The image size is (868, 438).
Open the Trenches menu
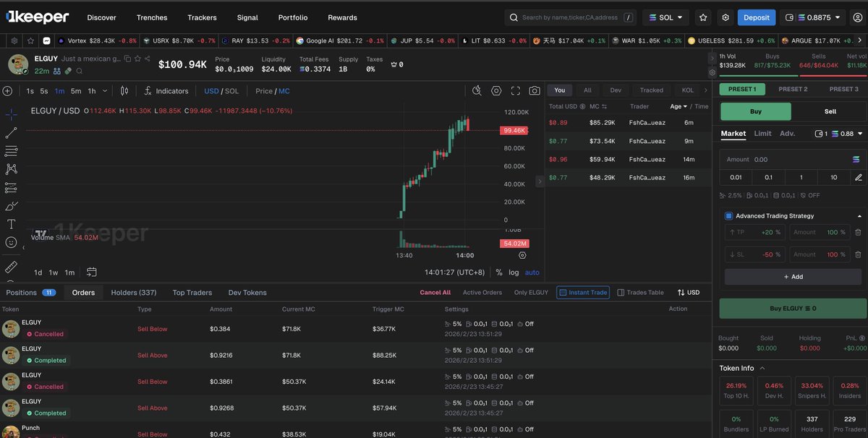[152, 17]
